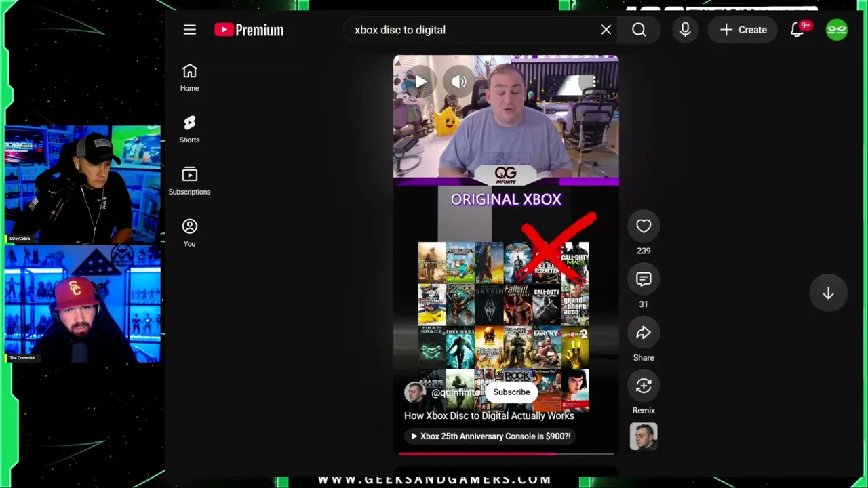Like the Short with heart icon
This screenshot has width=868, height=488.
tap(644, 226)
